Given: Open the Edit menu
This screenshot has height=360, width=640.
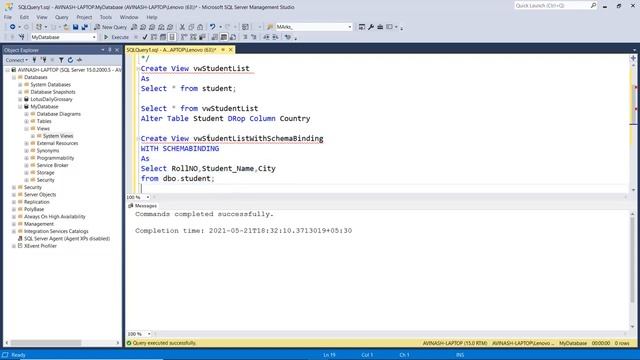Looking at the screenshot, I should 24,17.
